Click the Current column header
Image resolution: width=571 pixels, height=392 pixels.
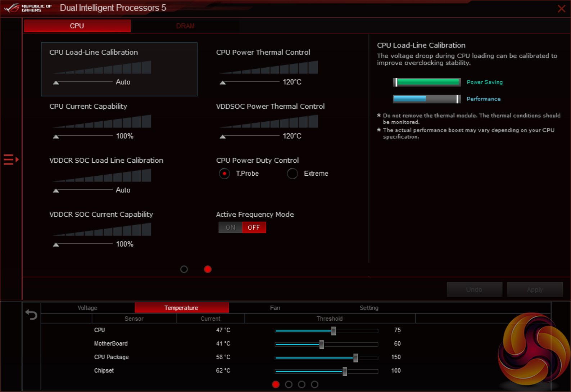coord(210,319)
